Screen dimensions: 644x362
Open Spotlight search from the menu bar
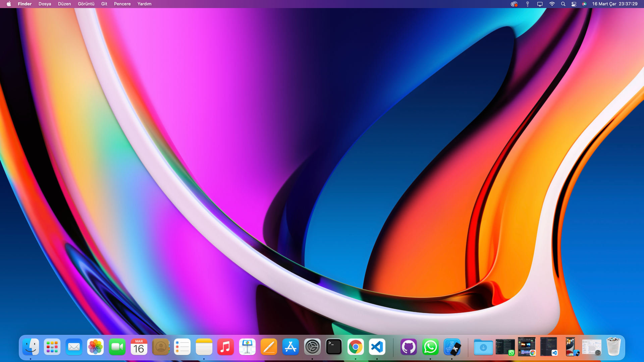(563, 4)
